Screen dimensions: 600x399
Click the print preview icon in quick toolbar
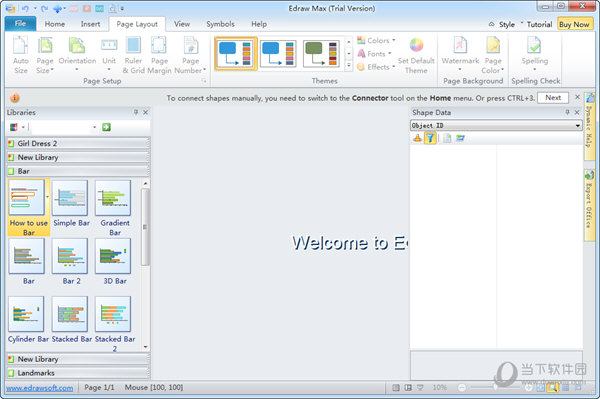[112, 8]
